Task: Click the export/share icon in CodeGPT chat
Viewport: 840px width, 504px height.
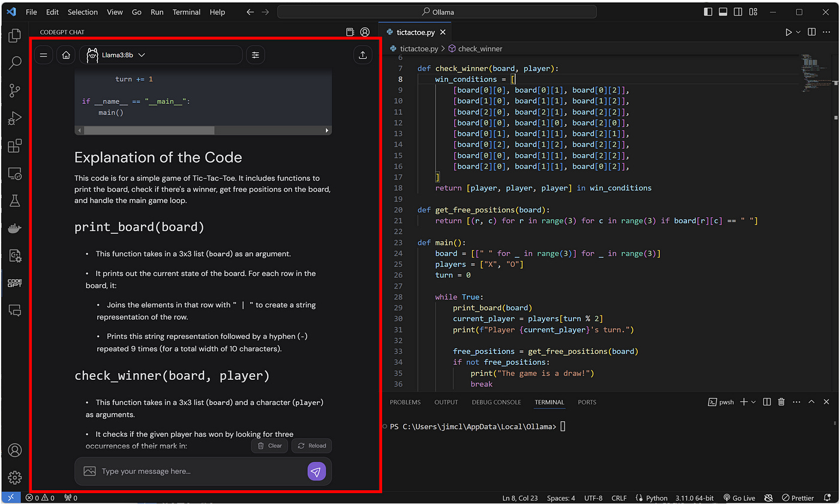Action: coord(362,55)
